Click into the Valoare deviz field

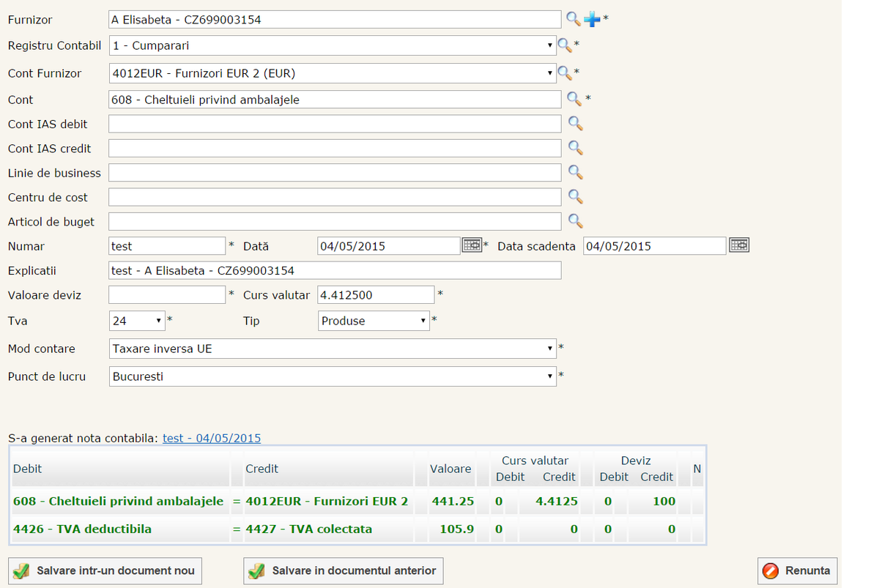[167, 295]
